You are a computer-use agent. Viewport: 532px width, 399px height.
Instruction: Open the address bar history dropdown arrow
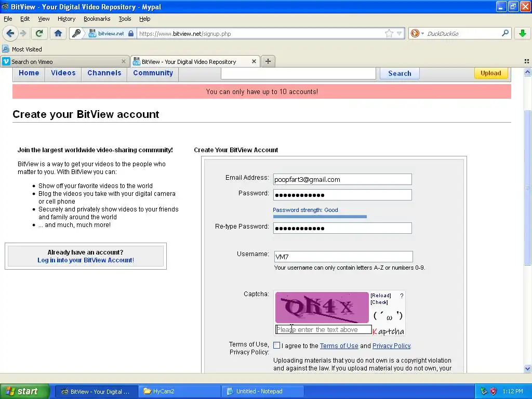tap(400, 33)
